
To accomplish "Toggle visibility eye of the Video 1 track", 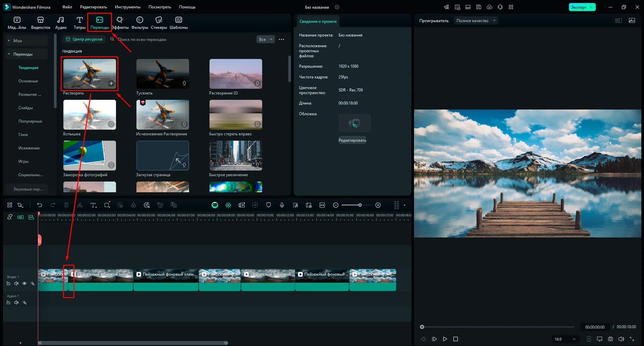I will coord(24,283).
